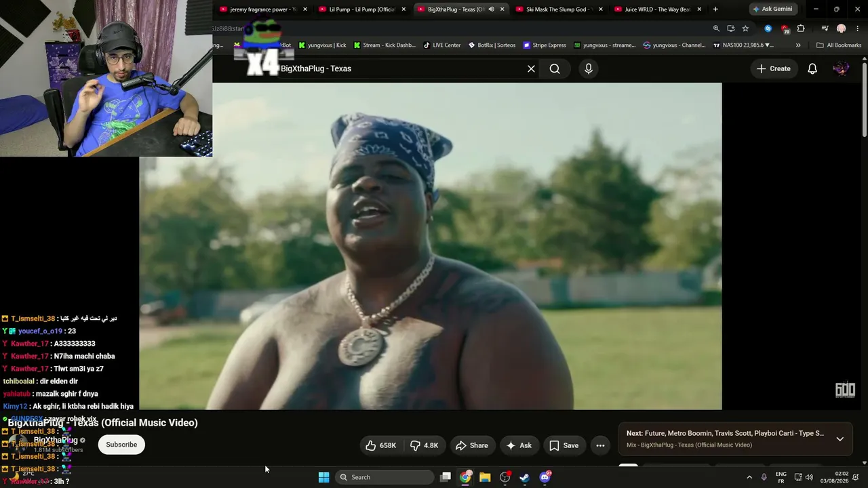Click the Ask button below the video
Viewport: 868px width, 488px height.
pyautogui.click(x=519, y=445)
